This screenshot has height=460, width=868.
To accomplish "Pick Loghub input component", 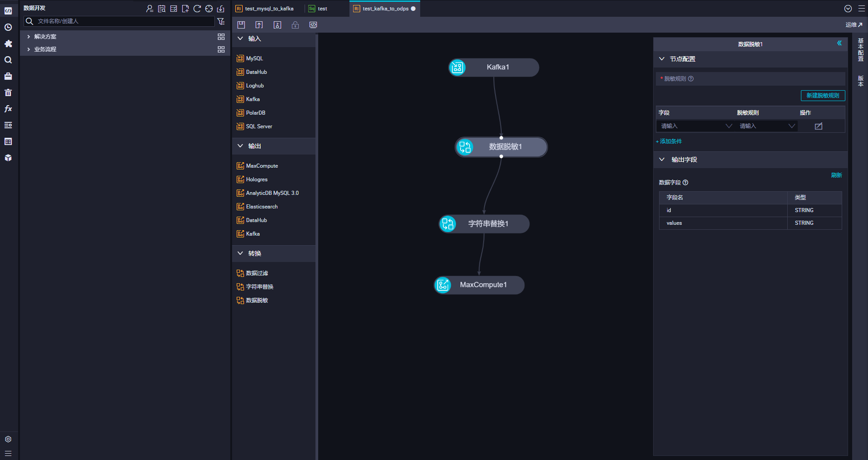I will 250,86.
